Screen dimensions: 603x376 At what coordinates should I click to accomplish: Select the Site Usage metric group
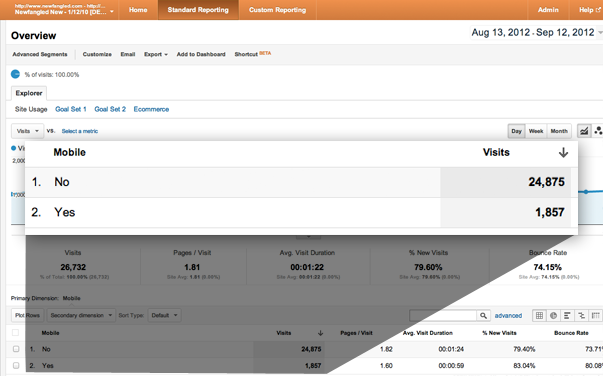point(31,109)
